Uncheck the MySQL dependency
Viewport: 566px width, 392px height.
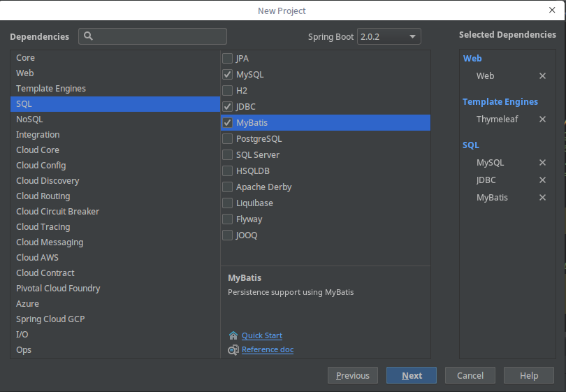click(227, 74)
